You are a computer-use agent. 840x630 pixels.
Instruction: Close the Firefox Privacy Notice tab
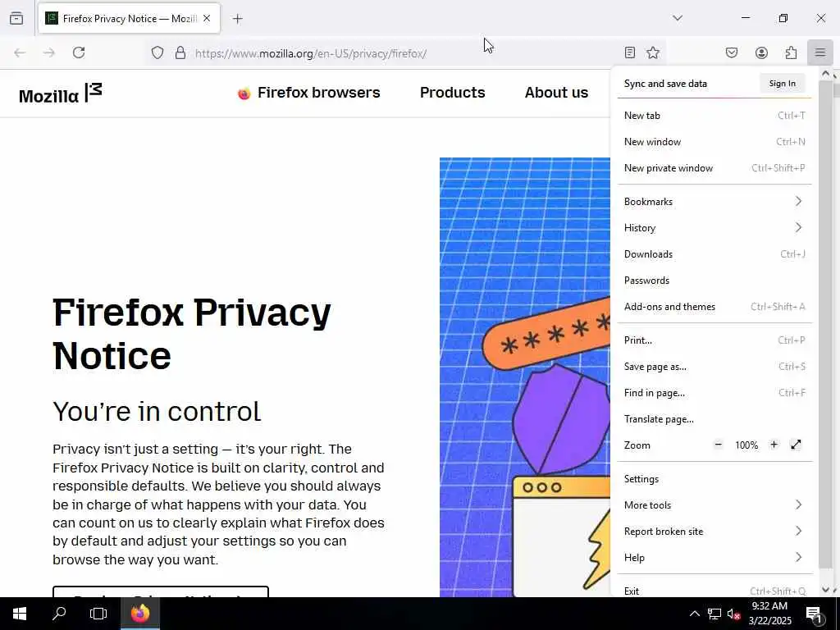(x=207, y=18)
